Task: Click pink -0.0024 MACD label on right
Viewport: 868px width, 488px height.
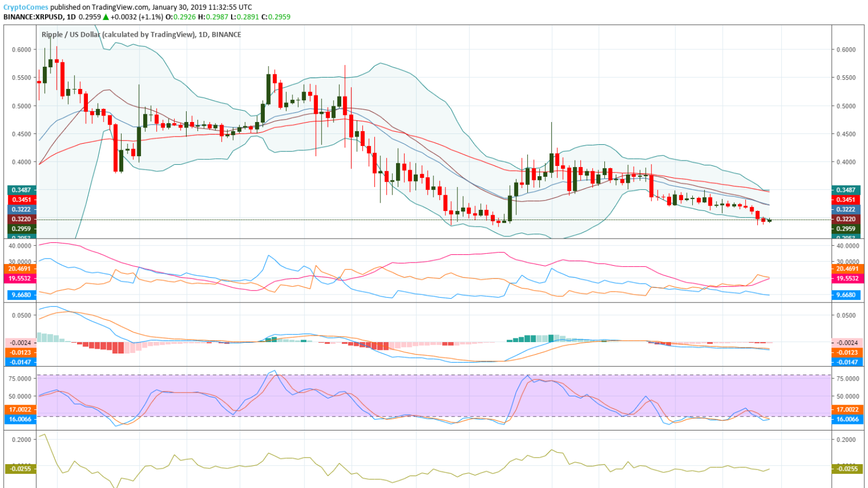Action: pyautogui.click(x=847, y=343)
